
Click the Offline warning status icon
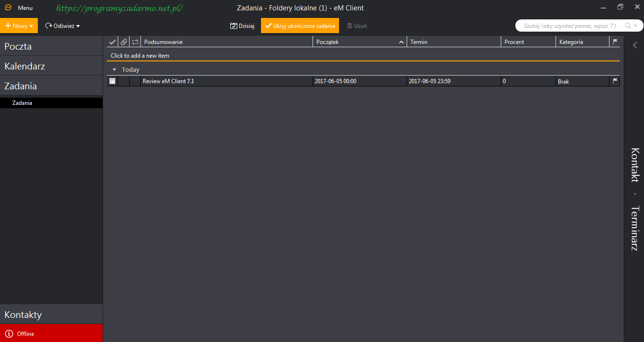tap(9, 333)
